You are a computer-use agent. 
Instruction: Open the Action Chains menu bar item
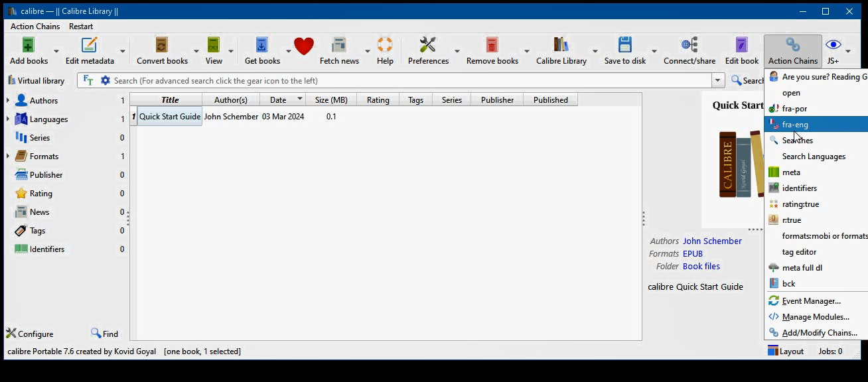35,26
